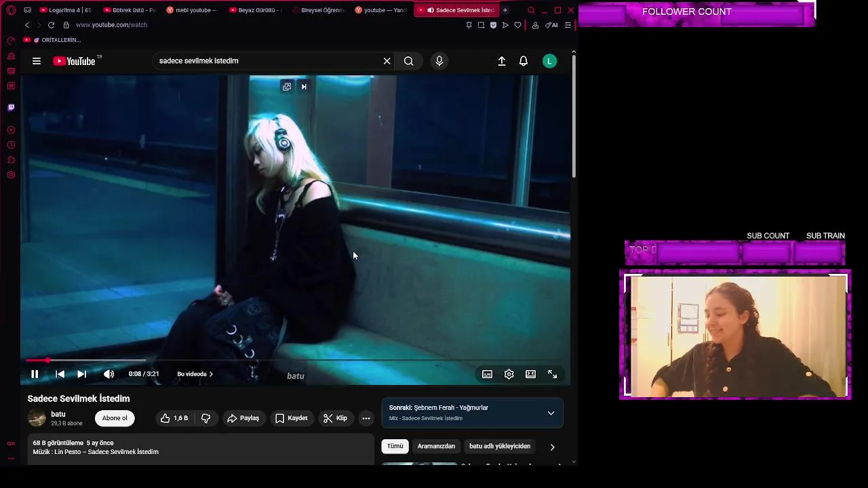Switch to Böbrek üstü browser tab

[130, 10]
